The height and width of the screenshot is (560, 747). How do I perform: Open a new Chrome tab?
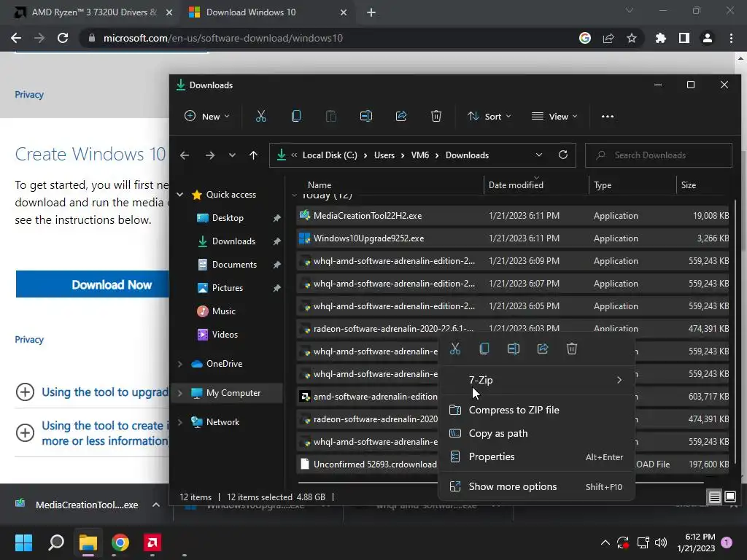(371, 13)
